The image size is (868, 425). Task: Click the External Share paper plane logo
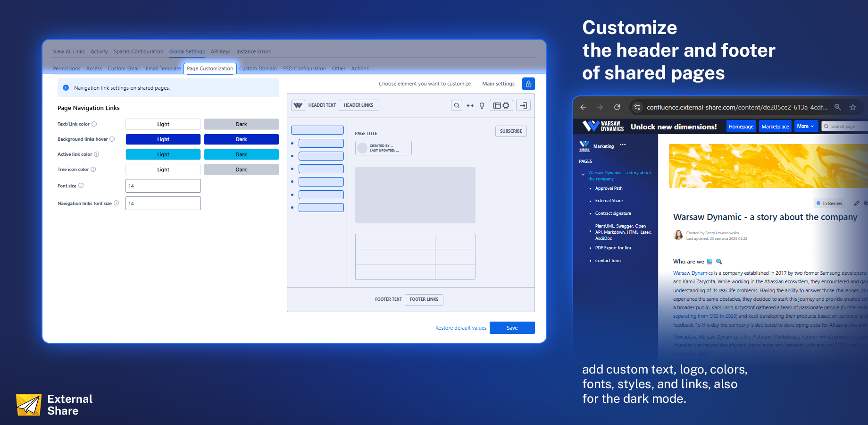[x=29, y=405]
